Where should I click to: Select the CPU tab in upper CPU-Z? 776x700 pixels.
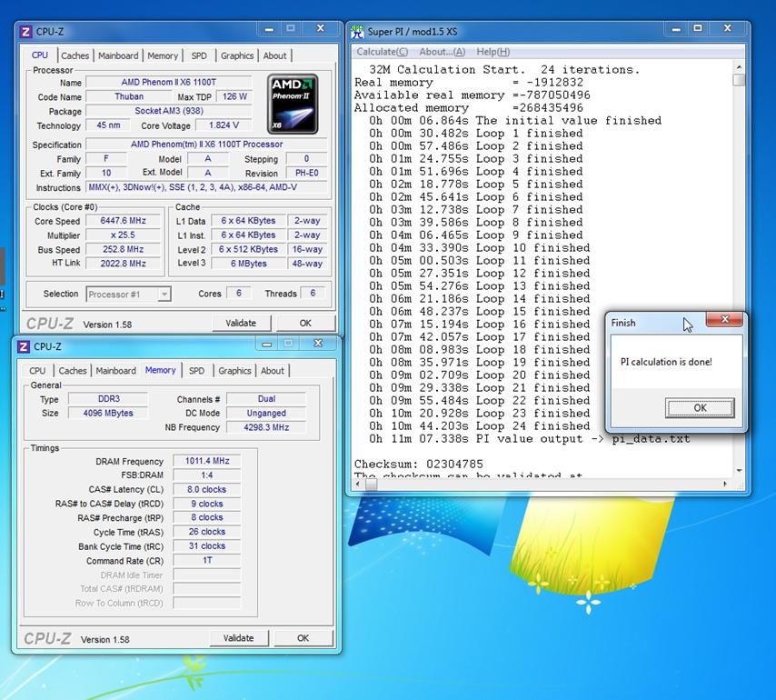[x=40, y=55]
